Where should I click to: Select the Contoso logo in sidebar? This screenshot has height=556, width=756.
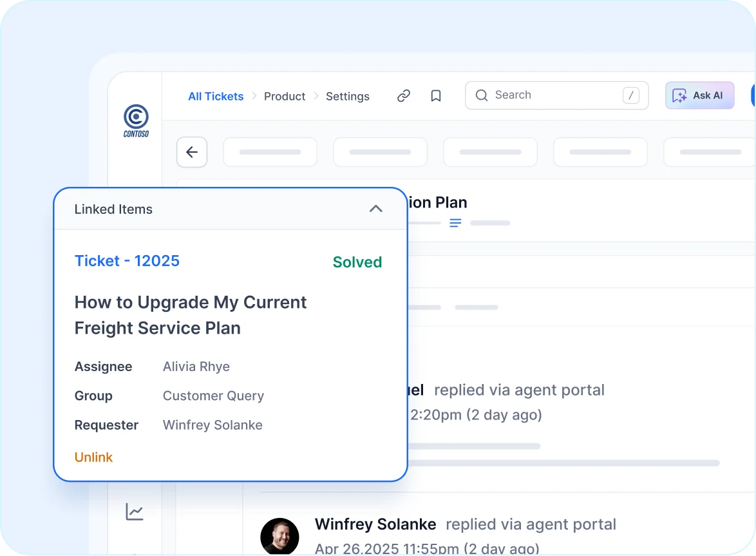point(135,120)
